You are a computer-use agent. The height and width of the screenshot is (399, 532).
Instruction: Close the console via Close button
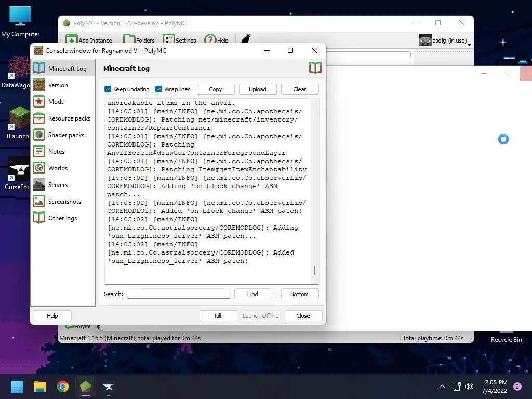coord(303,315)
